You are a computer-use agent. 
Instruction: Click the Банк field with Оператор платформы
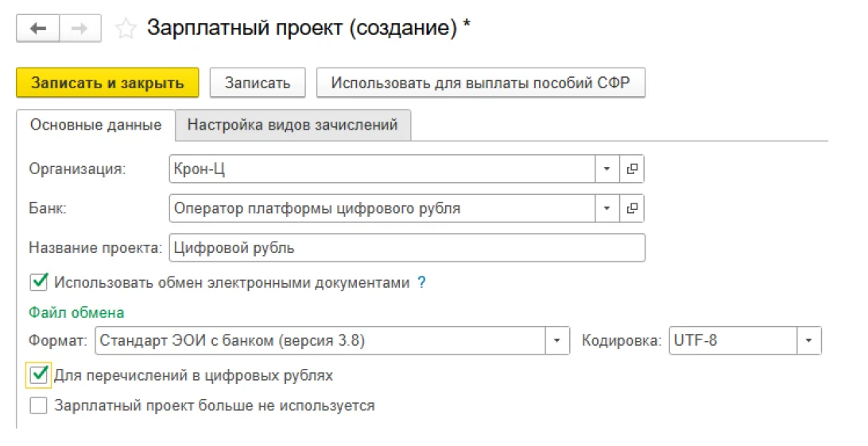(x=382, y=208)
